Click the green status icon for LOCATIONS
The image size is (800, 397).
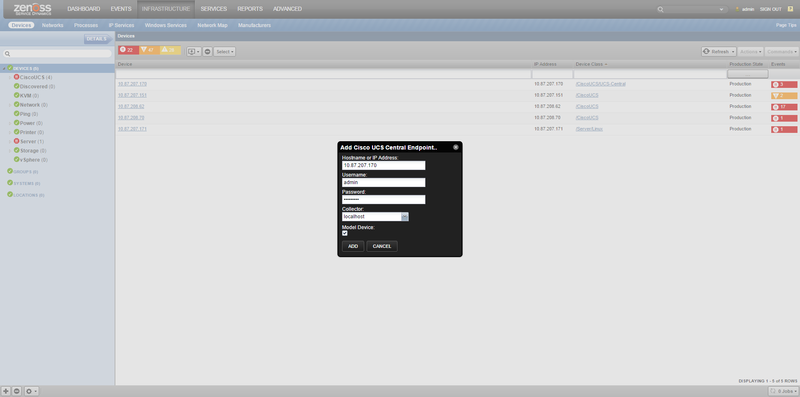(10, 195)
